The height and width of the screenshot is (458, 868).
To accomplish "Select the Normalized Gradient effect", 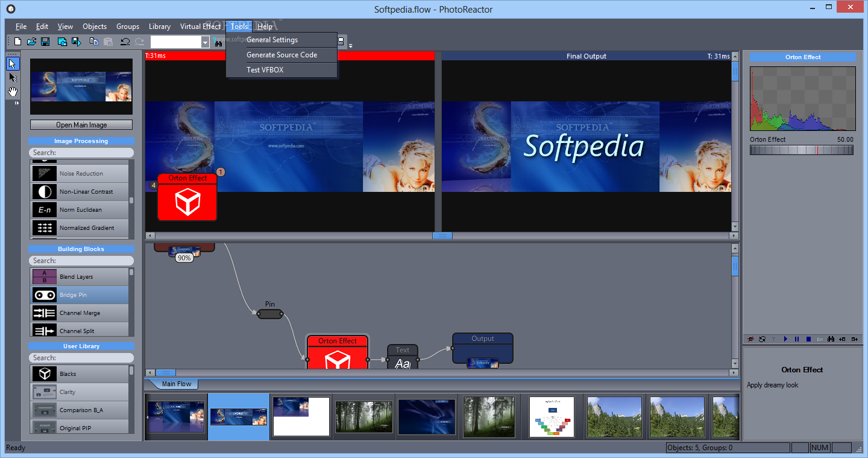I will [80, 228].
